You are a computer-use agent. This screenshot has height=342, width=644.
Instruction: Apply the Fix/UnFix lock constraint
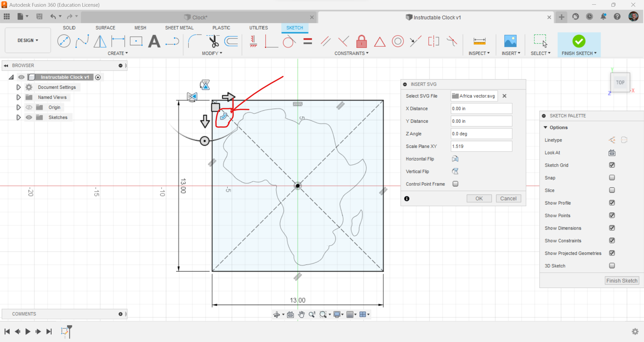(x=362, y=41)
